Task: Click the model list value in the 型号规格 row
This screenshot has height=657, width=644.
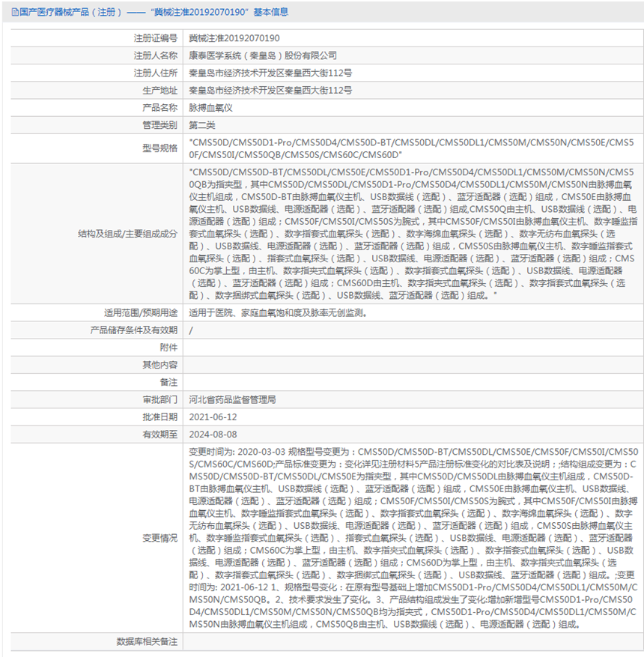Action: click(x=411, y=149)
